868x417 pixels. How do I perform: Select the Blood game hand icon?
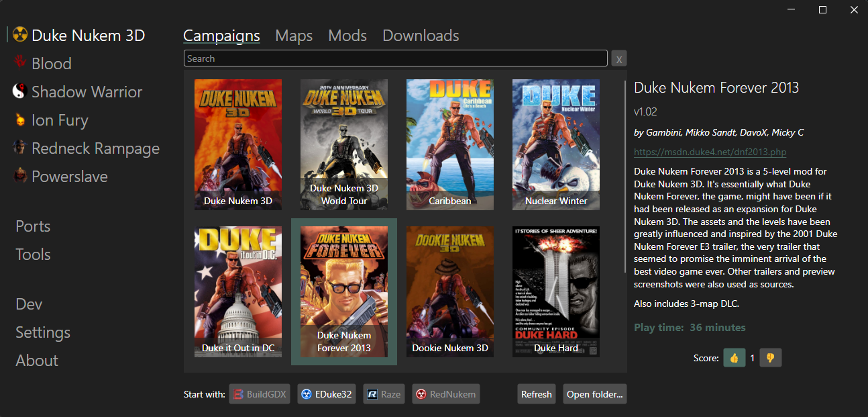20,63
